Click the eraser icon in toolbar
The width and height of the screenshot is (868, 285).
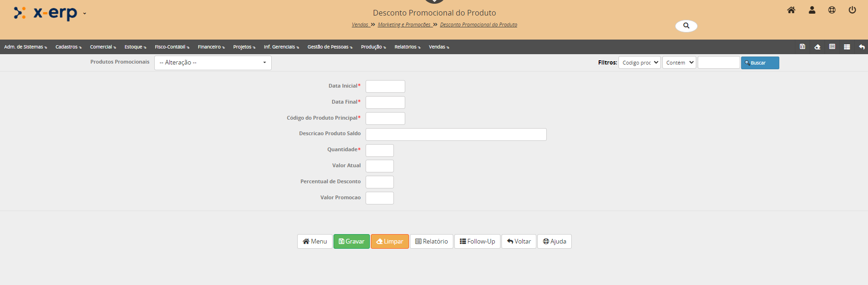pyautogui.click(x=817, y=47)
